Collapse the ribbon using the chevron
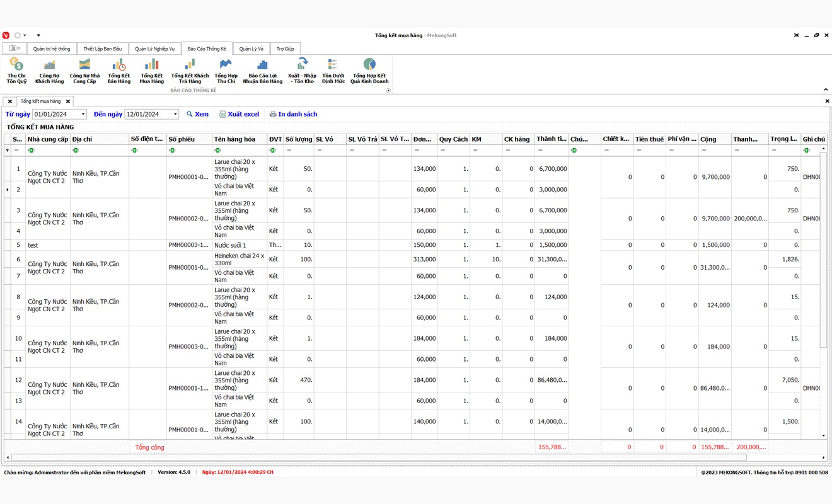Image resolution: width=832 pixels, height=504 pixels. pyautogui.click(x=826, y=89)
